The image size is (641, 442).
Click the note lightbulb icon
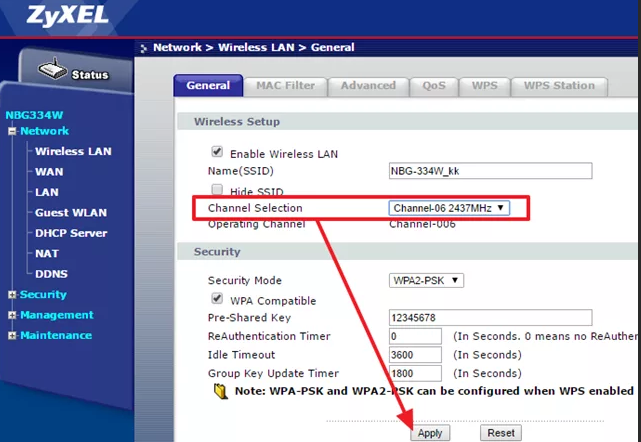point(220,393)
